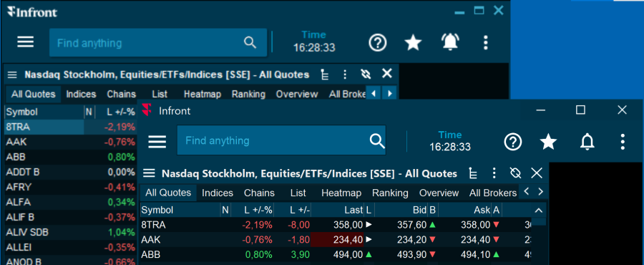
Task: Open three-dot options in front window header
Action: pos(623,142)
